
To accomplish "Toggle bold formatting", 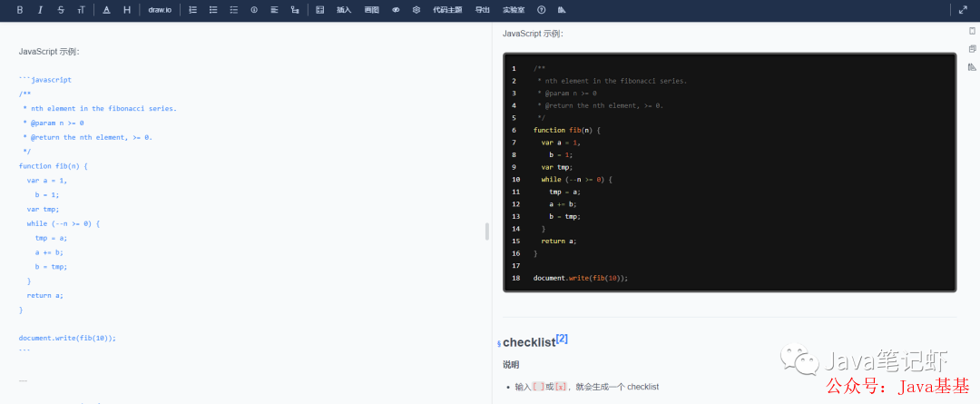I will coord(20,10).
